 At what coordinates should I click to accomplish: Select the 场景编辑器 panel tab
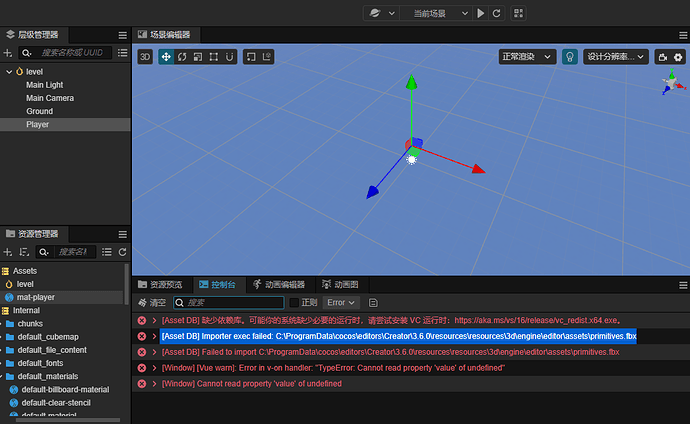[x=164, y=35]
